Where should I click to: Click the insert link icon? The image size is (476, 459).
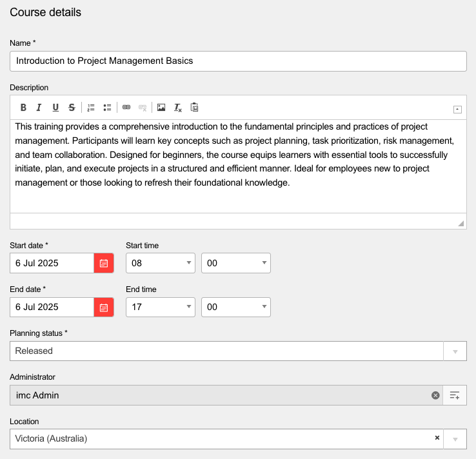pos(126,108)
